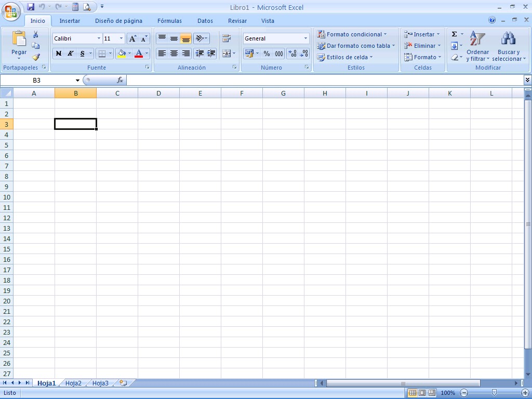Select the Cursiva (italic) icon

70,54
